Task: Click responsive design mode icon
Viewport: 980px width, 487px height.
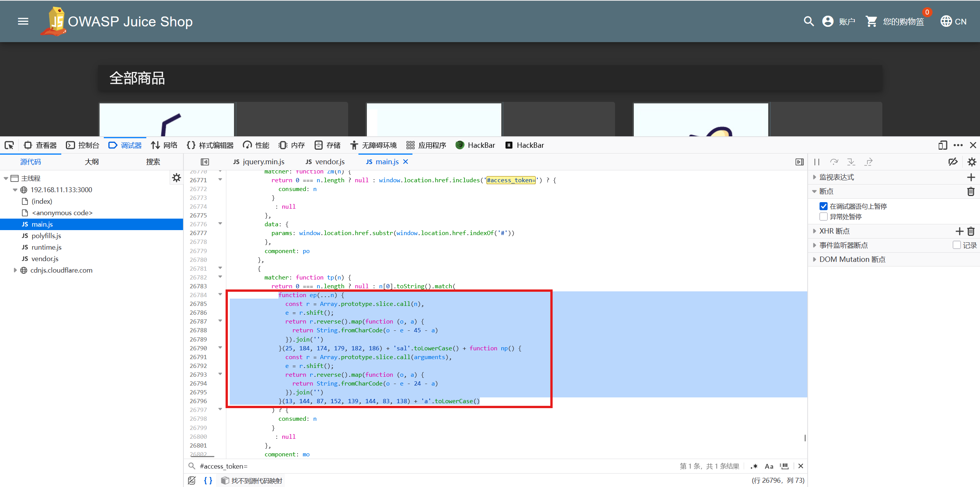Action: coord(942,145)
